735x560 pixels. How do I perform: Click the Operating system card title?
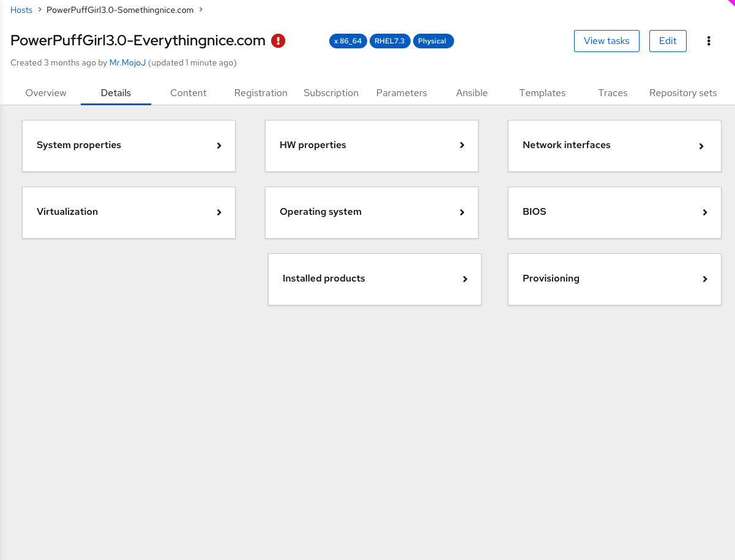[321, 212]
